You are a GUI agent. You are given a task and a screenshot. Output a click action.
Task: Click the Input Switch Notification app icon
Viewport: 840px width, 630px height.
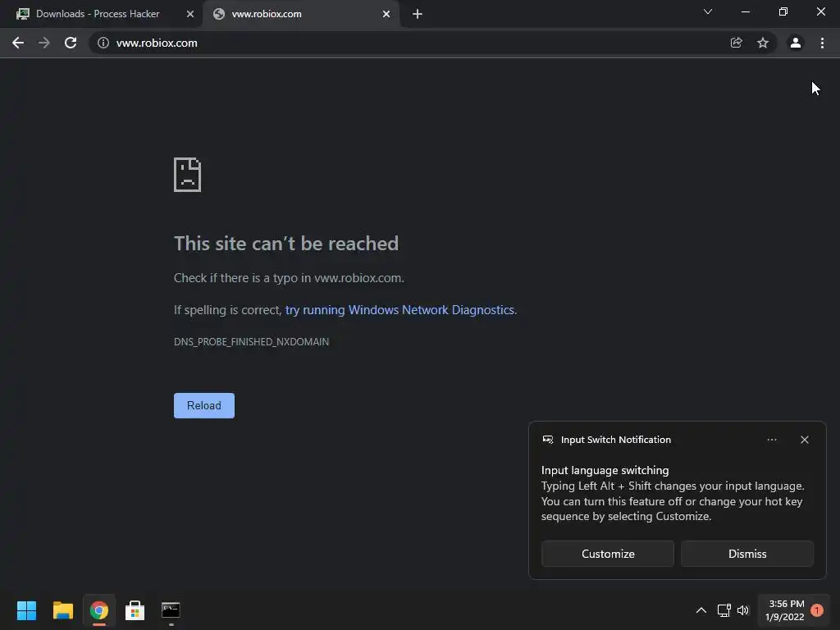point(548,440)
